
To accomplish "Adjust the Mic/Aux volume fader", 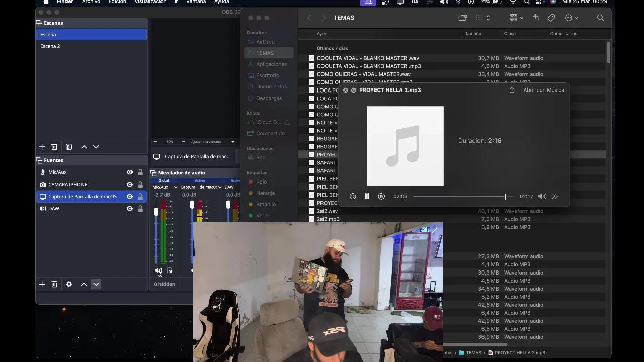I will pos(156,213).
